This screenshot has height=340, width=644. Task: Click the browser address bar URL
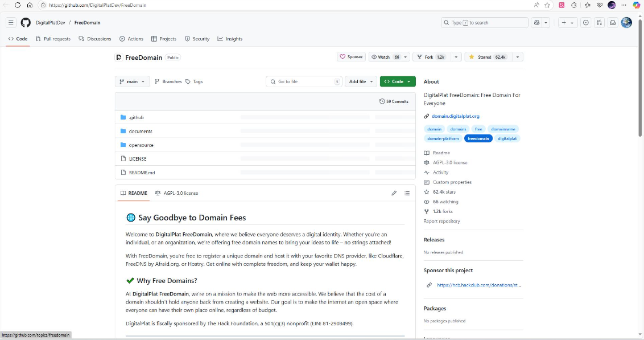tap(98, 5)
